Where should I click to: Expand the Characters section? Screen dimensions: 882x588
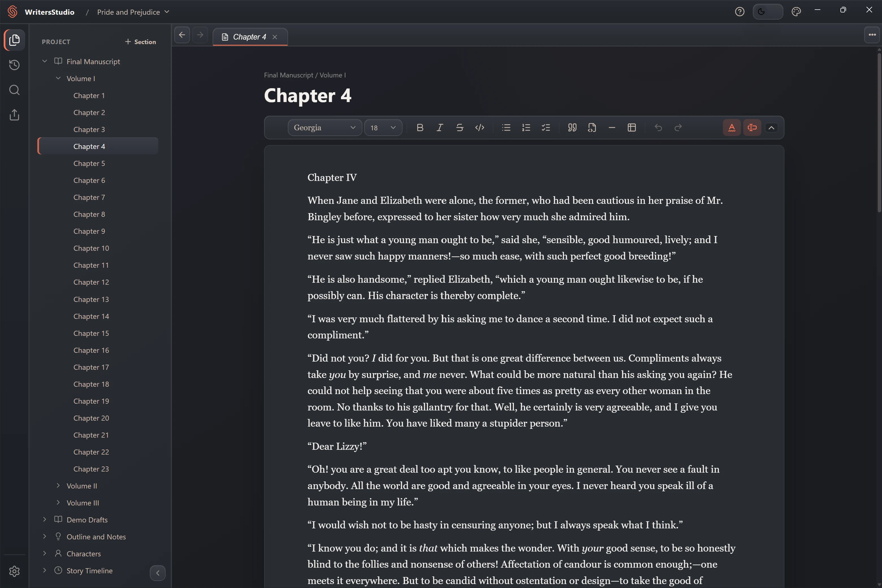(x=45, y=554)
